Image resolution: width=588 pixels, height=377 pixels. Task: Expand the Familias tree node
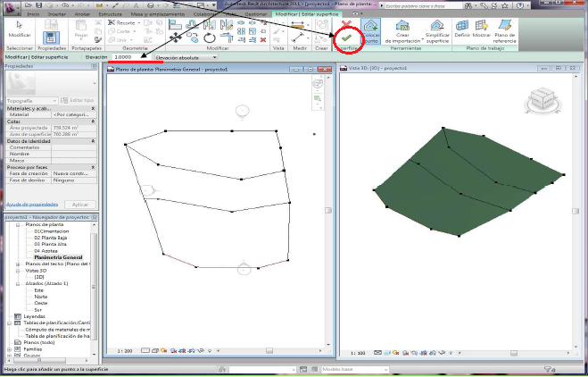[9, 349]
